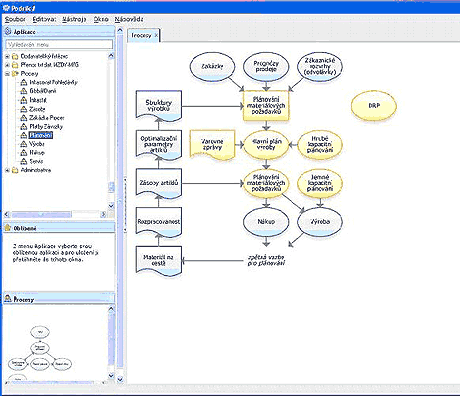The height and width of the screenshot is (396, 460).
Task: Click the Procesy panel icon at bottom left
Action: pyautogui.click(x=8, y=299)
